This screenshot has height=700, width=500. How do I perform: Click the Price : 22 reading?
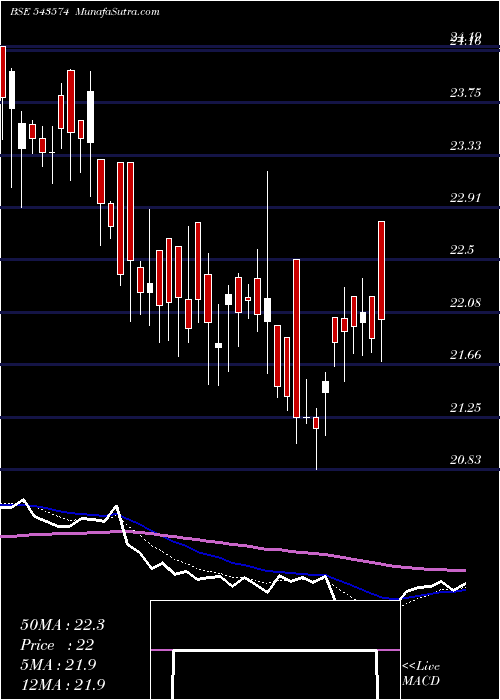tap(57, 645)
